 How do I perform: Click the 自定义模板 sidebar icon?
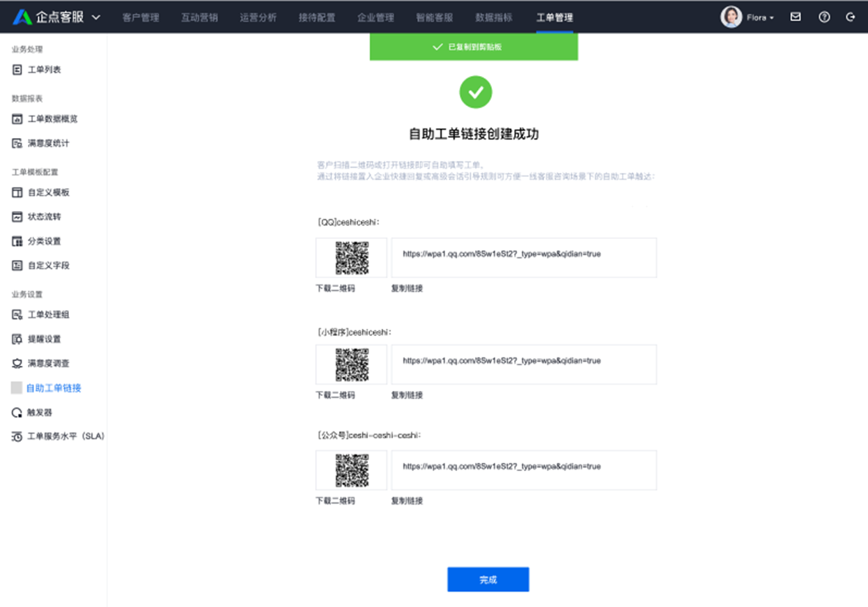tap(17, 192)
